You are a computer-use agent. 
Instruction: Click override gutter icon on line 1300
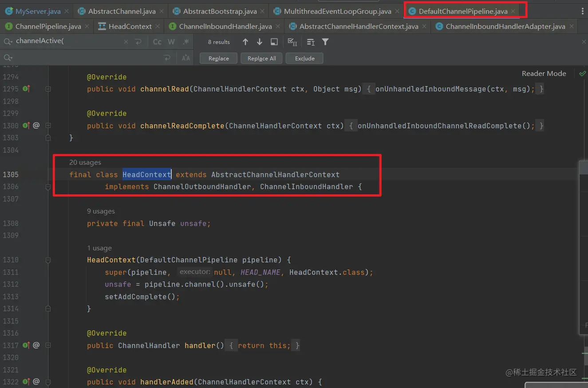click(x=26, y=126)
